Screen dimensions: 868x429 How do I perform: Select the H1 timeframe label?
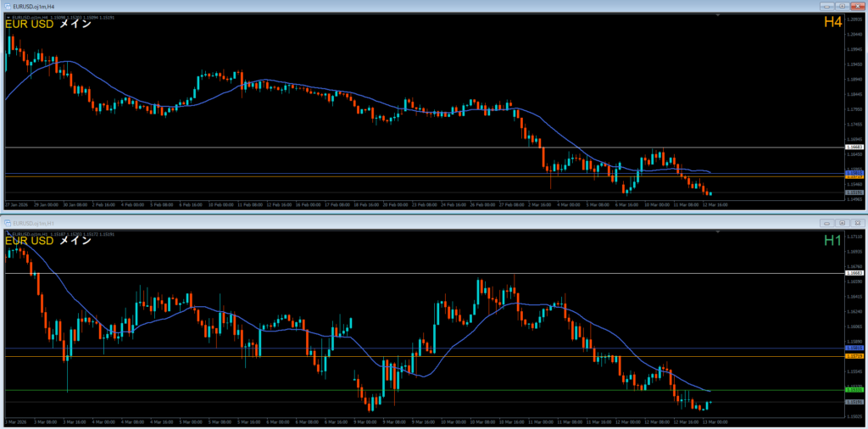tap(832, 241)
